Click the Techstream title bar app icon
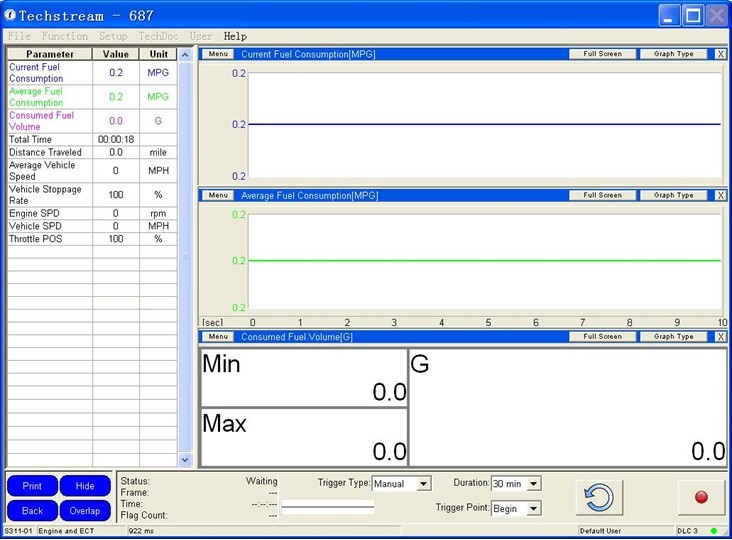Viewport: 732px width, 540px height. click(x=10, y=16)
